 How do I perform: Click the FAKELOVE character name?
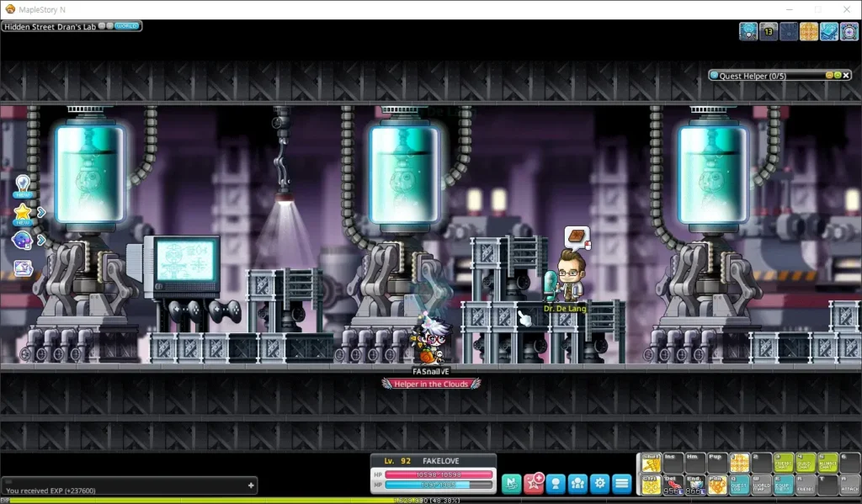click(x=440, y=461)
